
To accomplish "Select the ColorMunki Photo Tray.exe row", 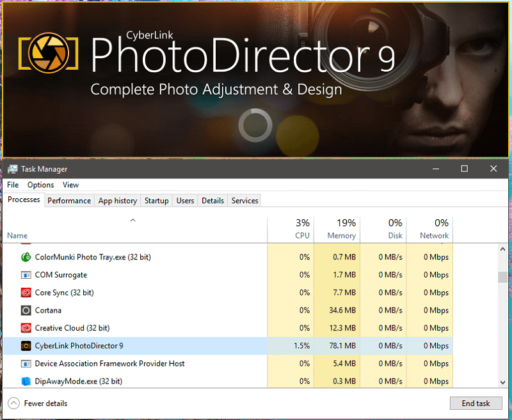I will pyautogui.click(x=228, y=257).
